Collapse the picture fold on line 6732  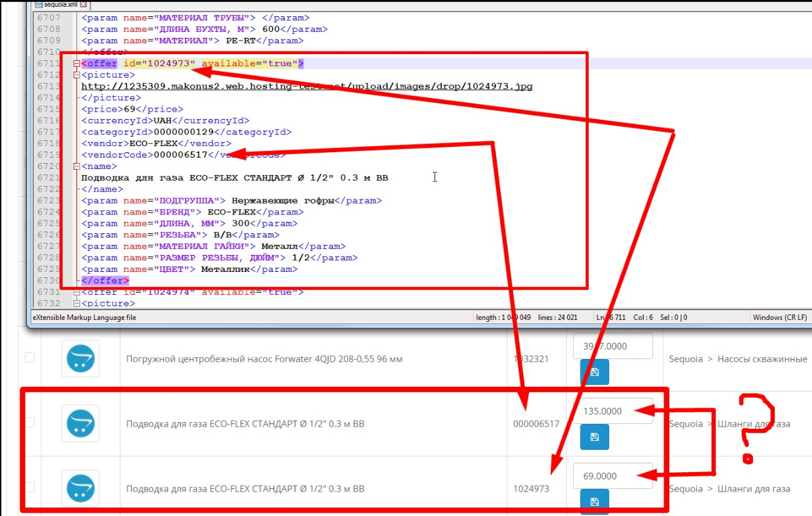point(76,304)
